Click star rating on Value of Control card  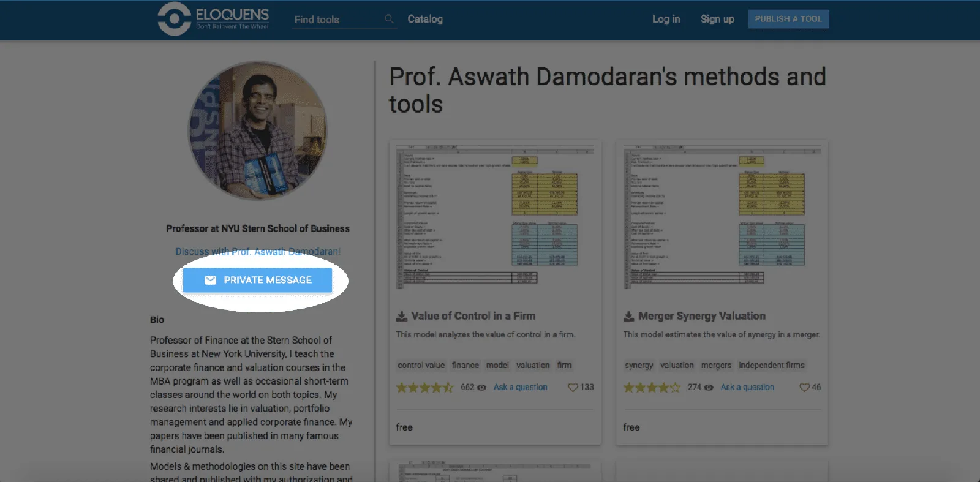424,388
